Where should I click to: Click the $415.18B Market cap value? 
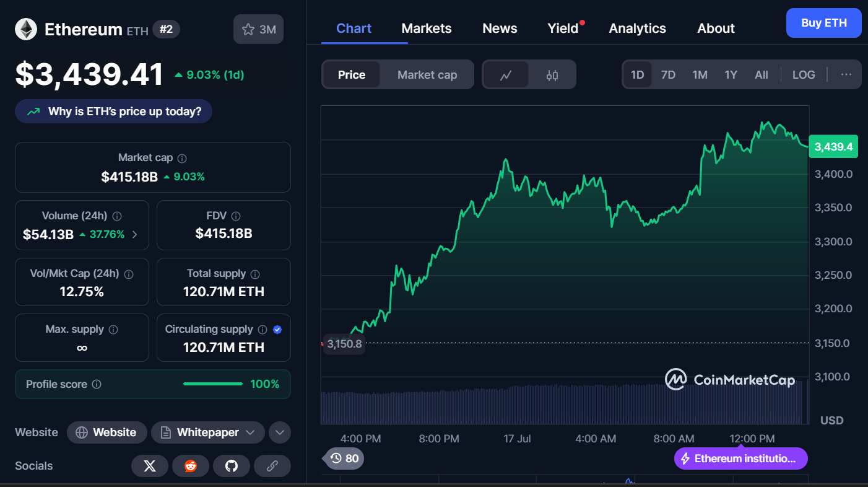click(x=129, y=177)
